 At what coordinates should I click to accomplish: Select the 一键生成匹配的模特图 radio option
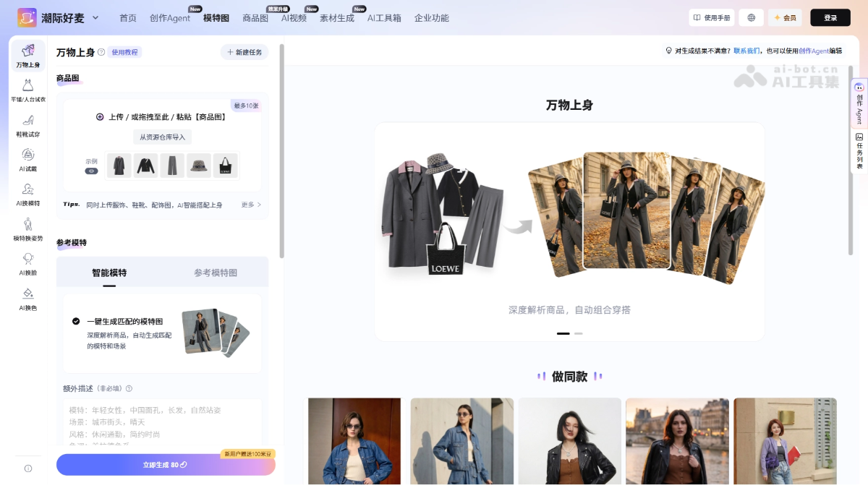point(76,321)
